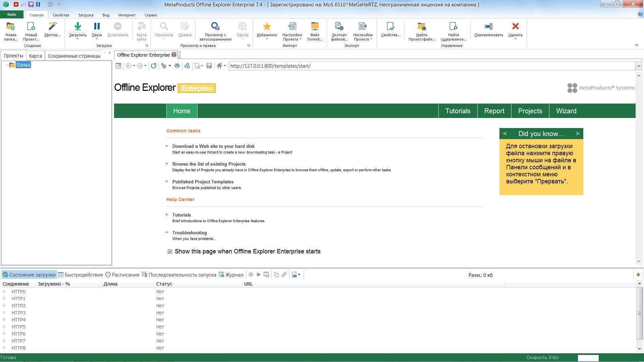Click the Report navigation link
This screenshot has width=644, height=362.
494,111
